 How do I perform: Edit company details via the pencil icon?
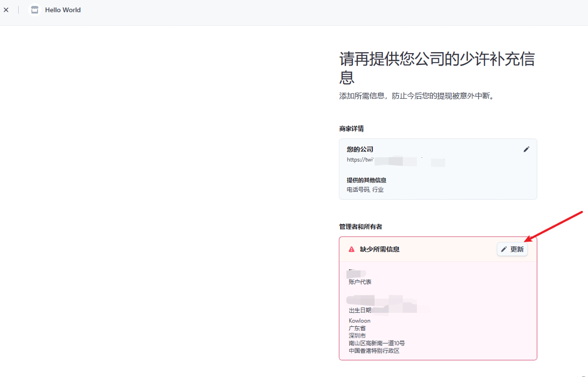click(x=526, y=149)
